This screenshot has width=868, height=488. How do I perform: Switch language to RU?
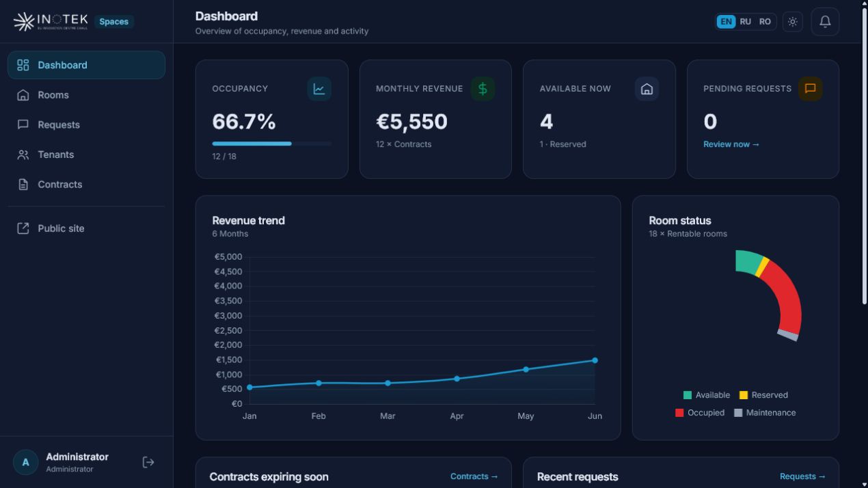tap(746, 22)
